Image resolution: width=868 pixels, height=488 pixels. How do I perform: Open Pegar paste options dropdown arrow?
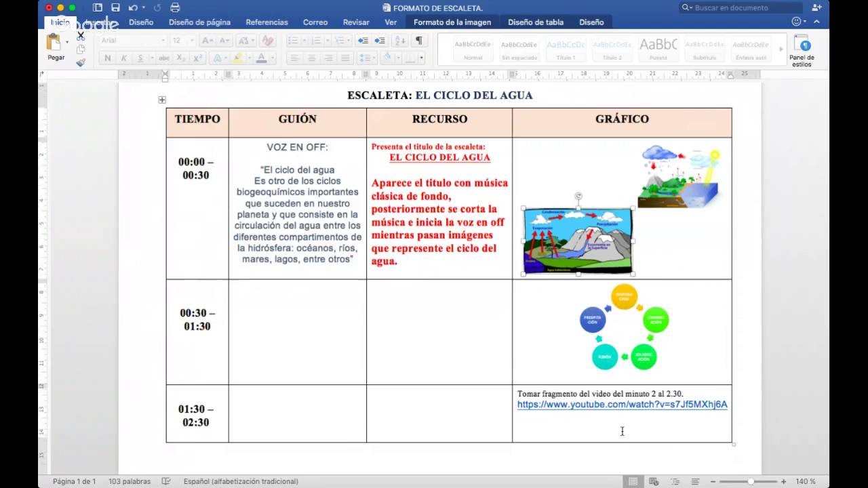click(67, 43)
